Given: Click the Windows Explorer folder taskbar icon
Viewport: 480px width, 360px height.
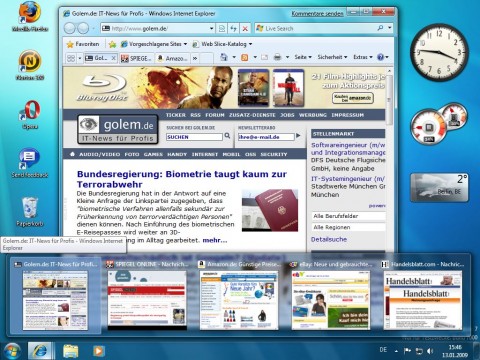Looking at the screenshot, I should (71, 351).
